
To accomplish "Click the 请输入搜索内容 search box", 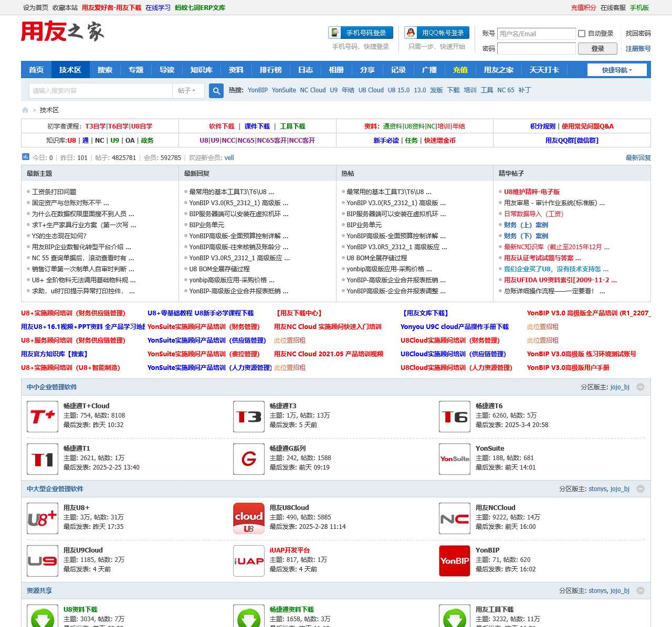I will pos(100,91).
